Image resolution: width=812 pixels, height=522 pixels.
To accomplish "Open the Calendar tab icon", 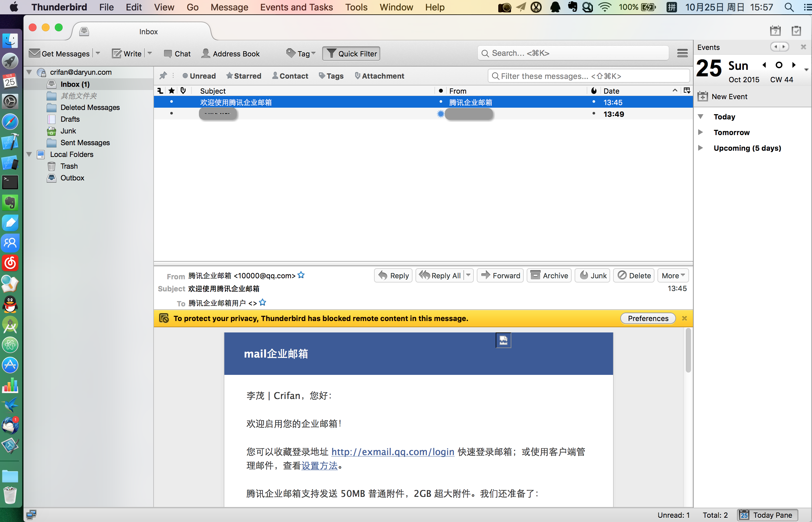I will click(775, 31).
